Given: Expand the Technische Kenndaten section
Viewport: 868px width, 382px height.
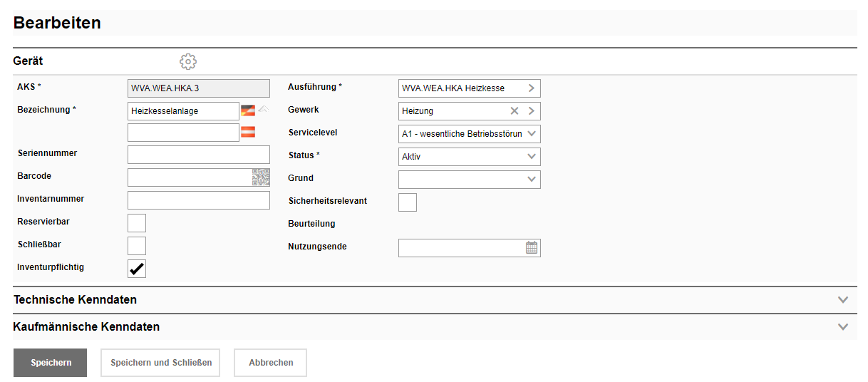Looking at the screenshot, I should point(843,300).
